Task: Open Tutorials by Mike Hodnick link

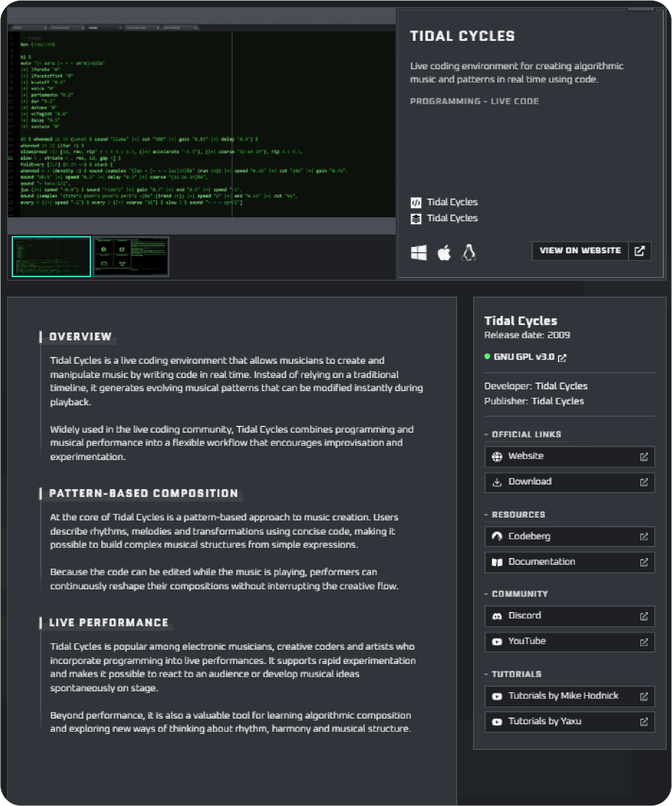Action: point(569,696)
